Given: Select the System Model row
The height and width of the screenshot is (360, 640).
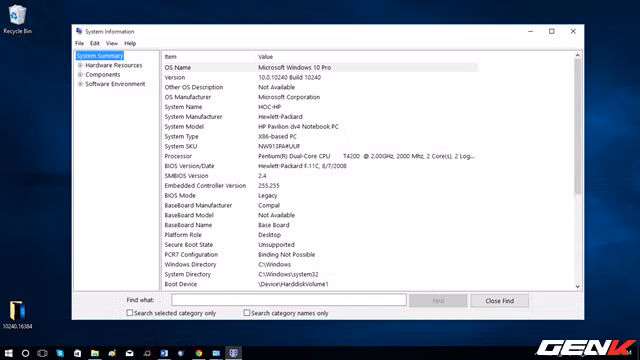Looking at the screenshot, I should [320, 127].
